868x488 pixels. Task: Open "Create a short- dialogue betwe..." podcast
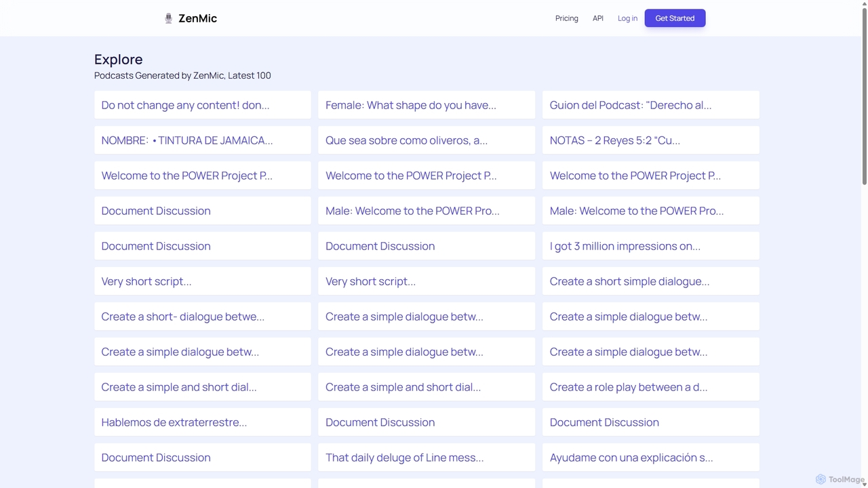click(203, 317)
